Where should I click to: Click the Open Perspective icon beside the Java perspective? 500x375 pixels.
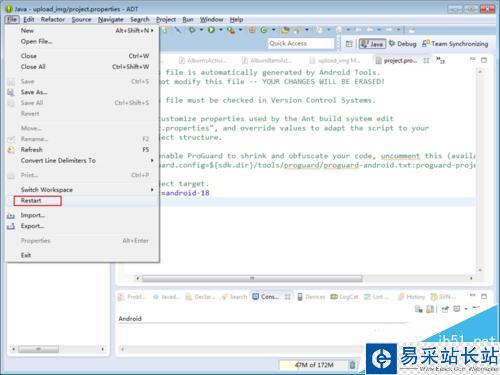(349, 44)
